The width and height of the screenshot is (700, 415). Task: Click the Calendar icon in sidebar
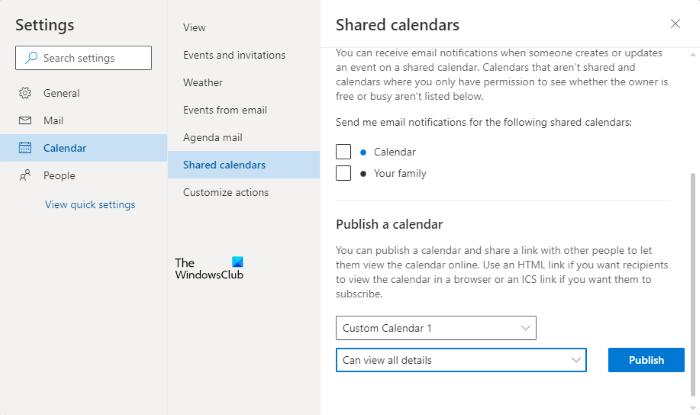pos(25,148)
